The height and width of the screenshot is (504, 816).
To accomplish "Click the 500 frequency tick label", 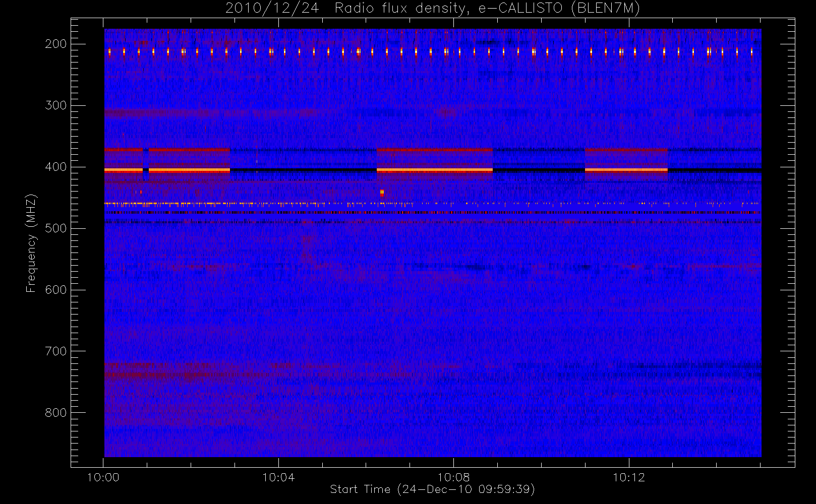I will [56, 228].
